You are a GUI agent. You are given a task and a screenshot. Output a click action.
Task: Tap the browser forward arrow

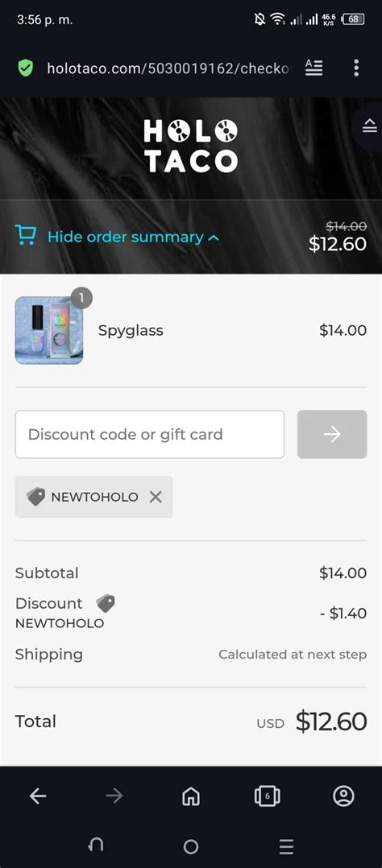pyautogui.click(x=114, y=796)
